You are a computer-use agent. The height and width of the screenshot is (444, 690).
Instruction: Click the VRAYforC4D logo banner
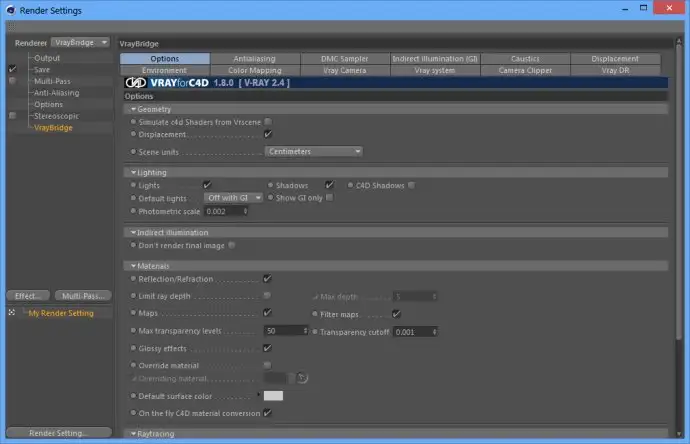(396, 83)
